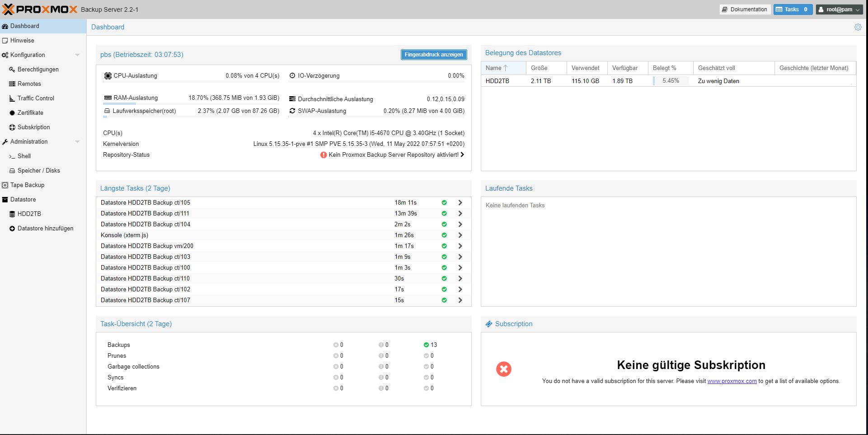The image size is (868, 435).
Task: Open Tape Backup in sidebar
Action: [27, 185]
